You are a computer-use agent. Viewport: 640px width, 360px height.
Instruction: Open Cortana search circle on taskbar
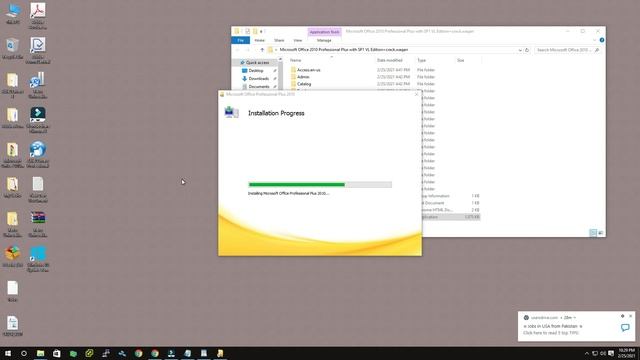click(24, 353)
